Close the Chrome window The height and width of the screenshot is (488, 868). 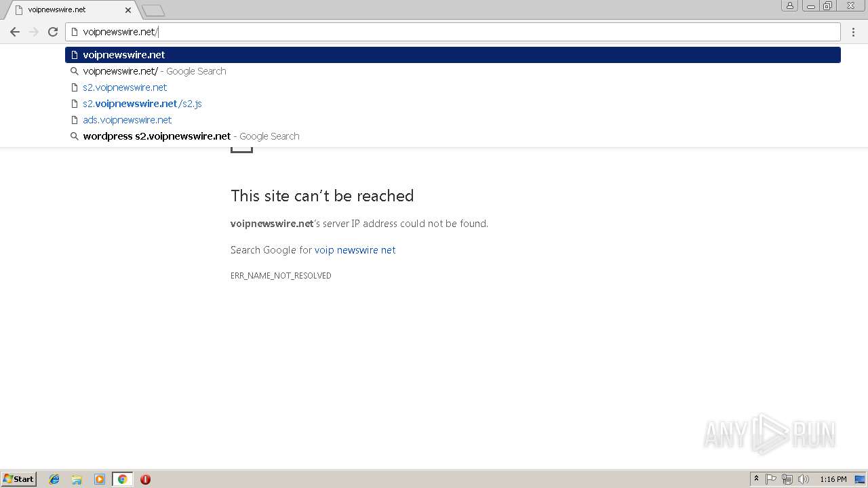coord(850,5)
